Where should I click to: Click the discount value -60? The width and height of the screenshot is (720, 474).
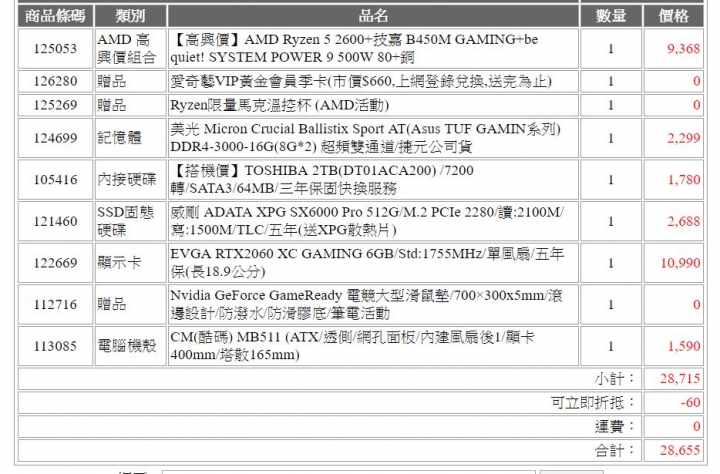click(690, 402)
